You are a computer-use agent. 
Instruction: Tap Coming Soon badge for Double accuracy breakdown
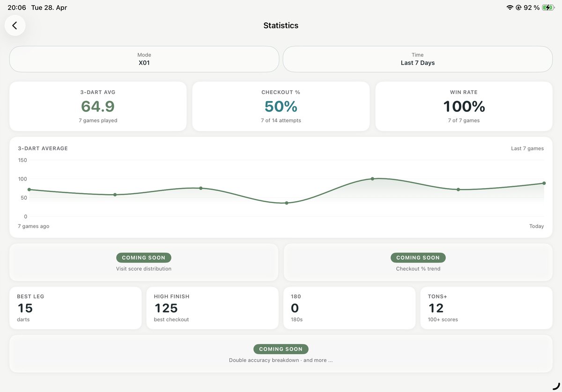pos(281,349)
